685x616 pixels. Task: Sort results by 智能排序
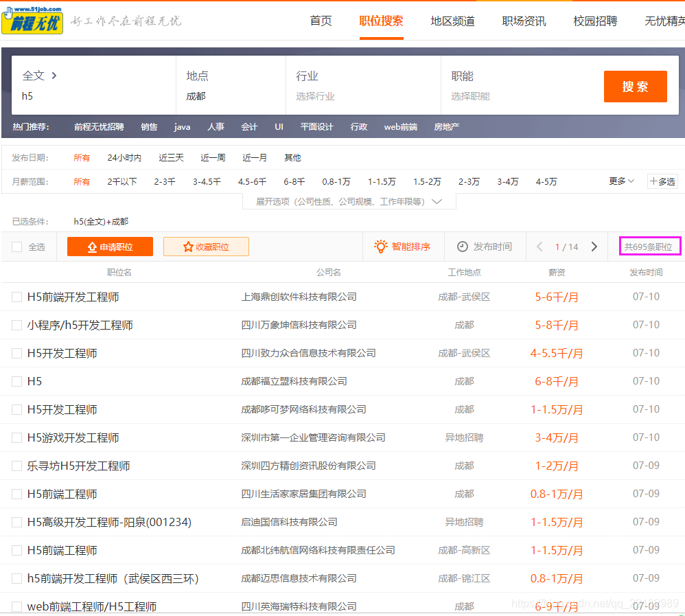point(402,247)
